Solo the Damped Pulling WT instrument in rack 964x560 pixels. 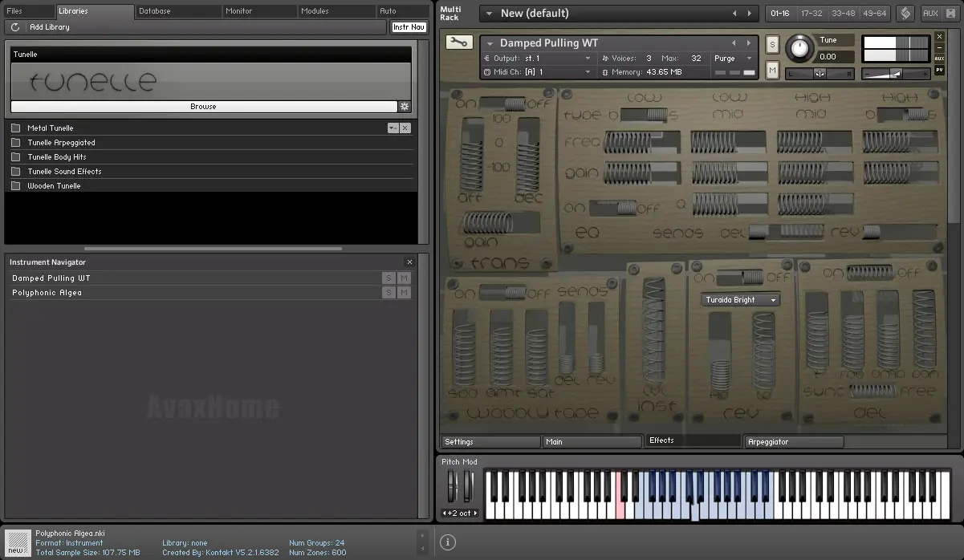[772, 43]
